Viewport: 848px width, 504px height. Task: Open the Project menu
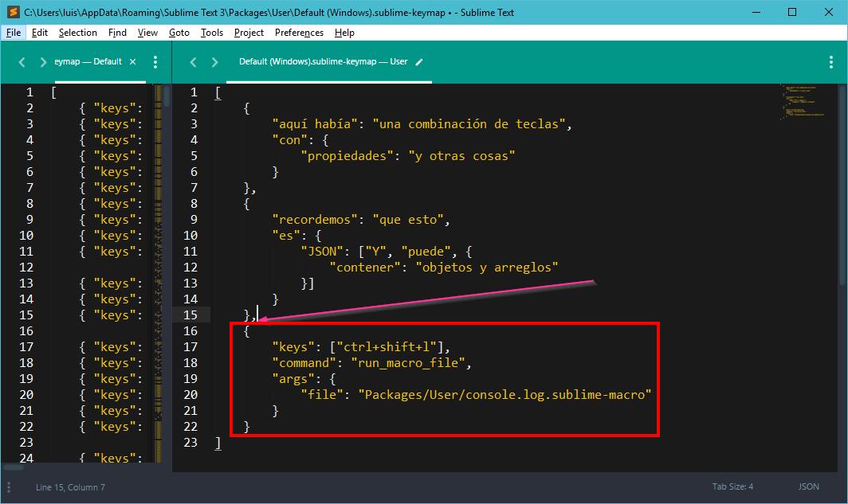tap(249, 33)
